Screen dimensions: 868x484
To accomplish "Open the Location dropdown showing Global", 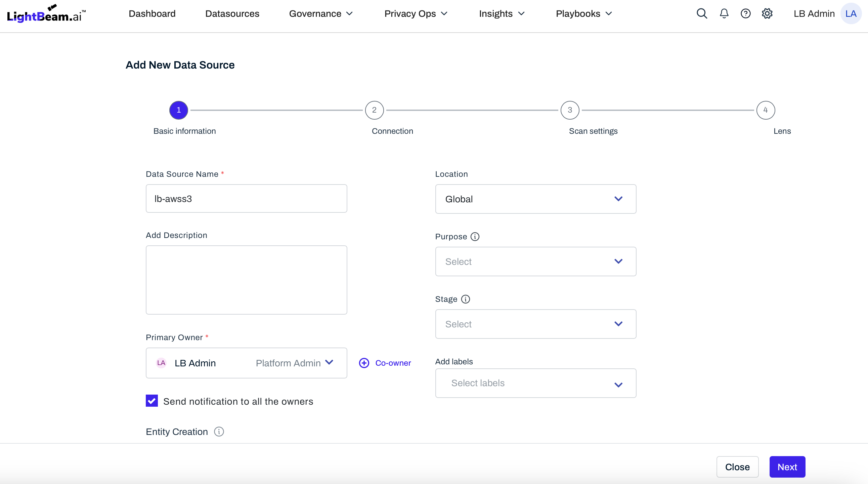I will pos(535,199).
